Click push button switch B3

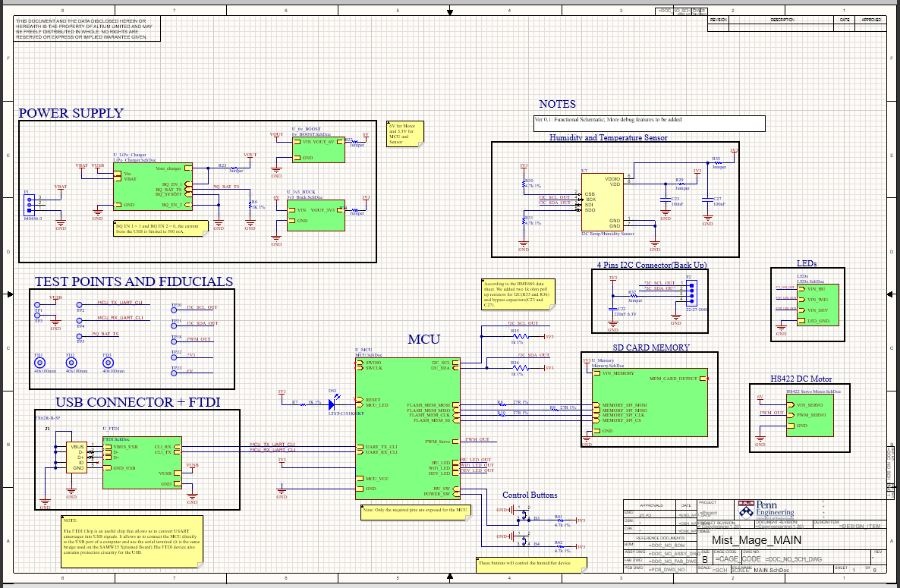(522, 514)
